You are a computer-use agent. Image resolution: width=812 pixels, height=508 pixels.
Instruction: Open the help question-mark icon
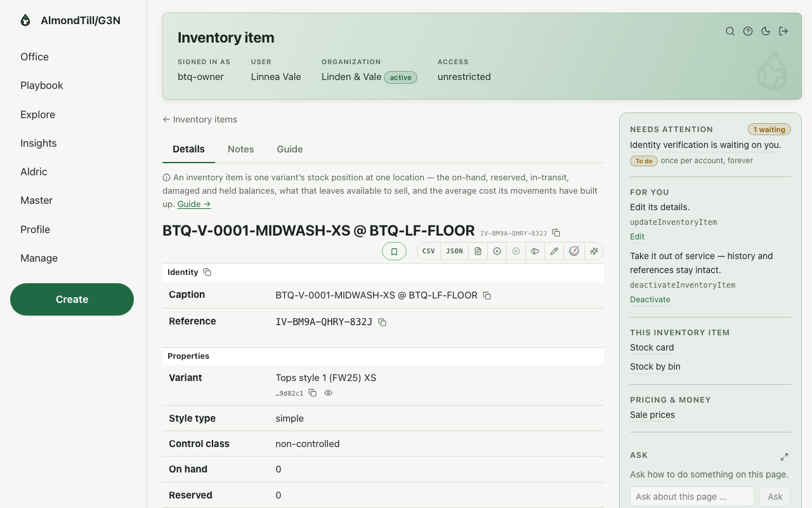click(x=748, y=31)
